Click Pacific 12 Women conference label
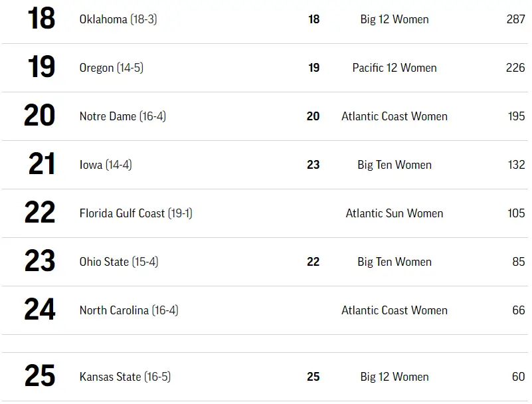Image resolution: width=532 pixels, height=404 pixels. (395, 68)
